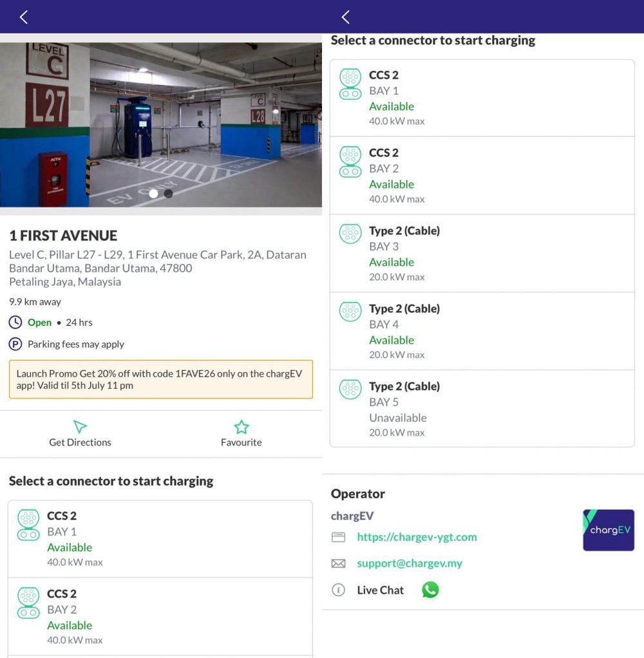Select CCS 2 BAY 2 in right list
The width and height of the screenshot is (644, 658).
point(482,175)
